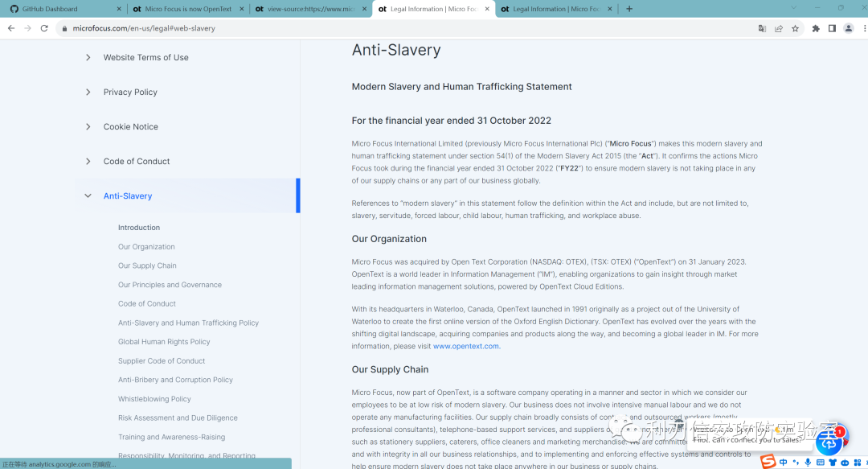Click the GitHub favicon on first tab
The image size is (868, 469).
tap(14, 9)
